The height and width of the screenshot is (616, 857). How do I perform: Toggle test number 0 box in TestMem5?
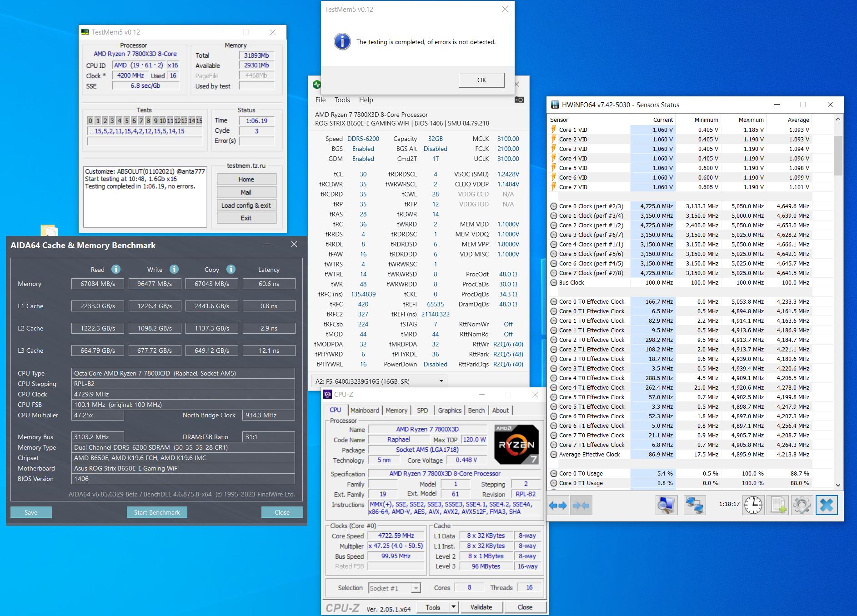coord(90,120)
